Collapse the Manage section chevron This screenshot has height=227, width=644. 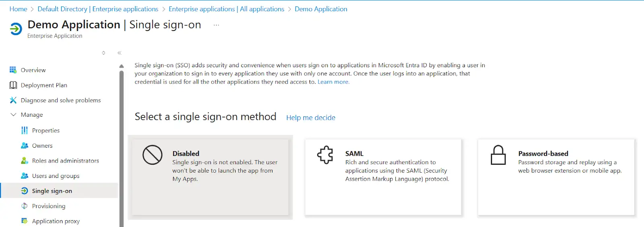[13, 115]
